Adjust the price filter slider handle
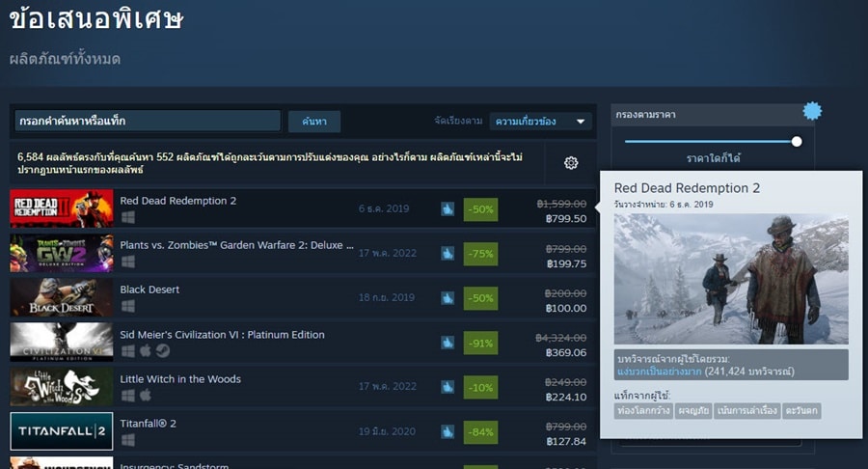Viewport: 868px width, 469px height. pyautogui.click(x=797, y=142)
